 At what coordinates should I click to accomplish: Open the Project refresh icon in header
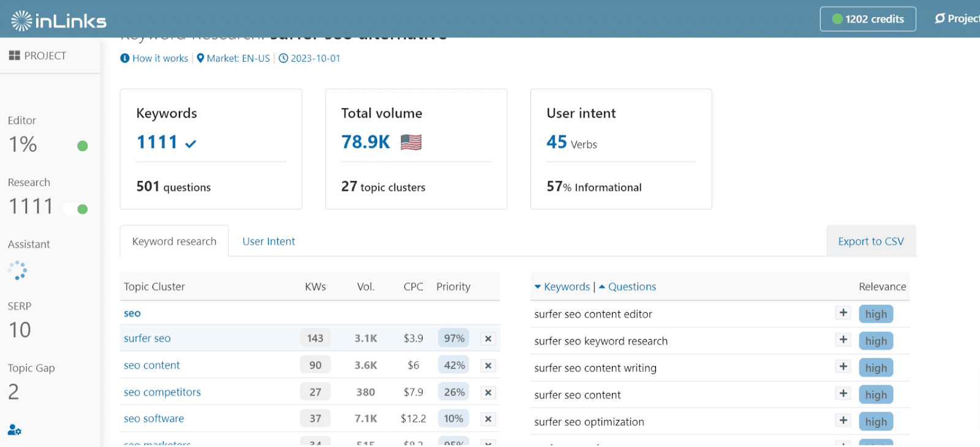tap(940, 19)
